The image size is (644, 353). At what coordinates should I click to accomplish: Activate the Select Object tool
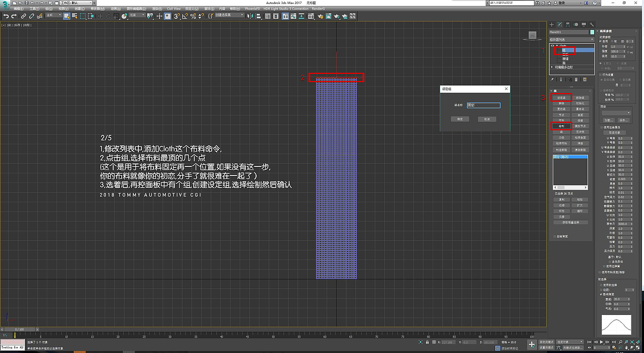pyautogui.click(x=66, y=16)
